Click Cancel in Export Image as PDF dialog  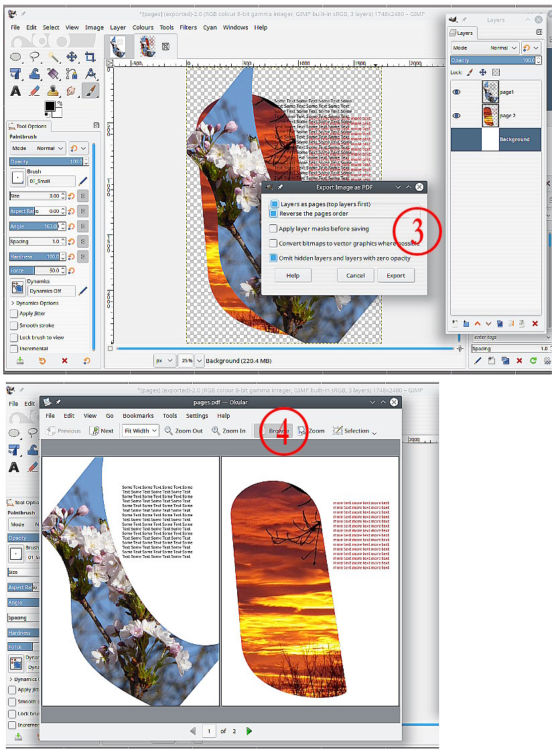(355, 275)
